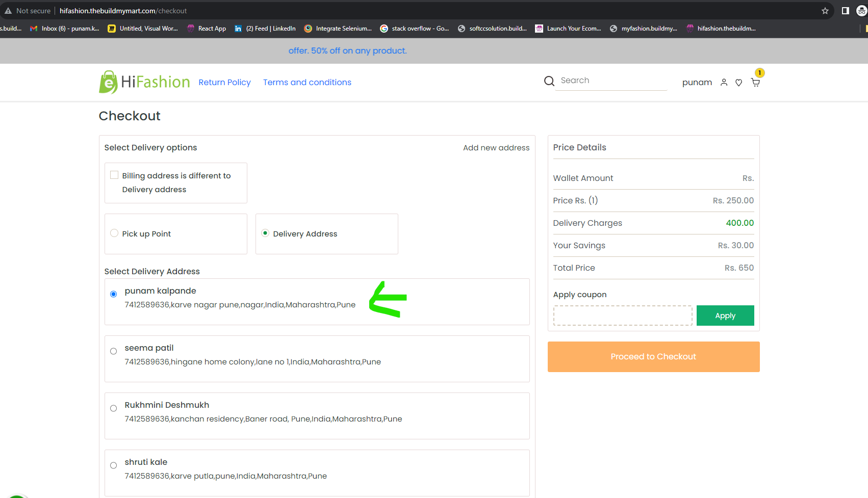Open Untitled Visual Workspace bookmark
This screenshot has width=868, height=498.
click(x=143, y=29)
